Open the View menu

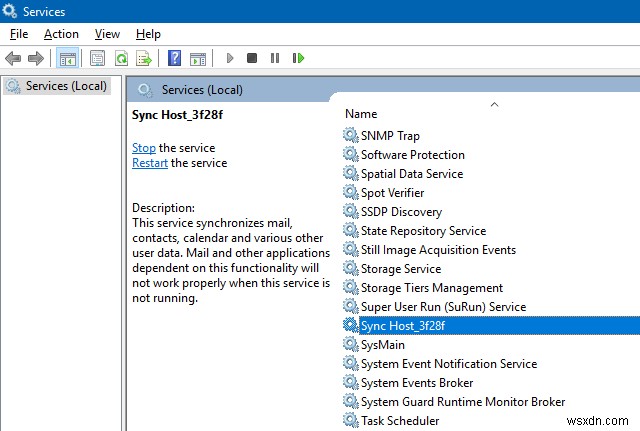107,34
